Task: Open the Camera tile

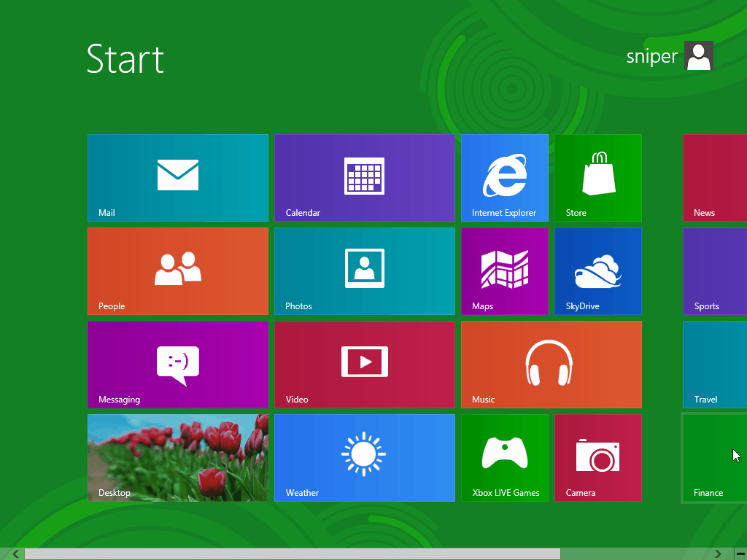Action: pos(598,458)
